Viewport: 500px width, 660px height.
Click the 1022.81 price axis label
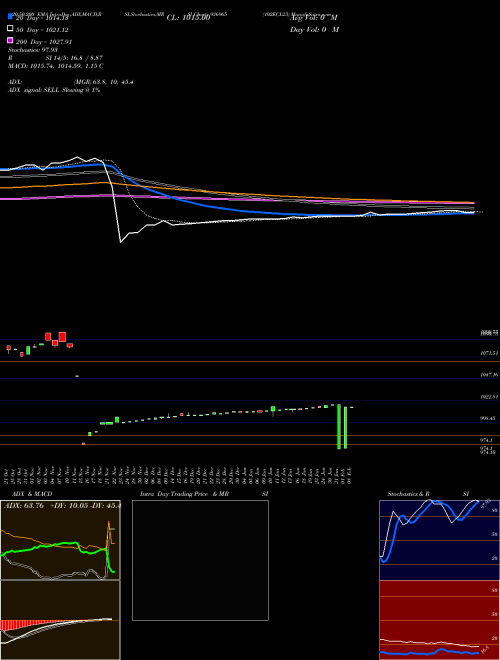click(x=489, y=397)
